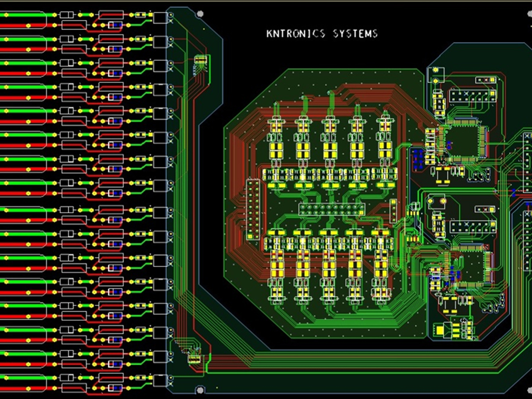
Task: Select the upper single-row header on right edge
Action: pos(527,162)
